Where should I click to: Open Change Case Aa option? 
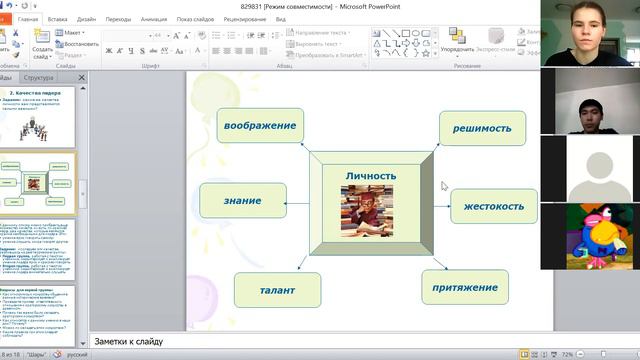tap(179, 51)
